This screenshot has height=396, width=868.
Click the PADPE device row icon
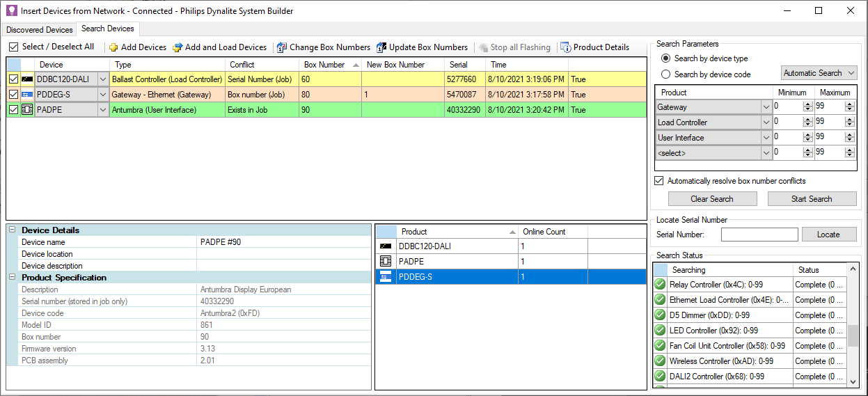pos(27,110)
